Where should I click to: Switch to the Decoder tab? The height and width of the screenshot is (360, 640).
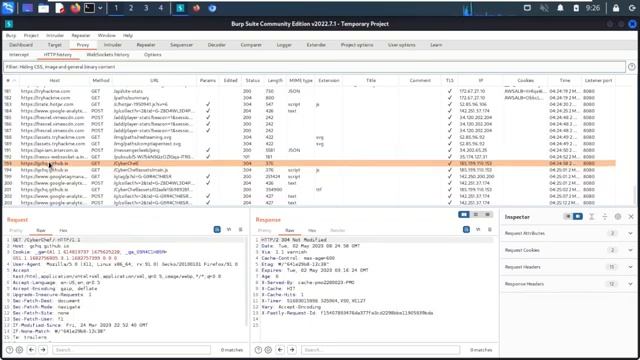coord(217,45)
